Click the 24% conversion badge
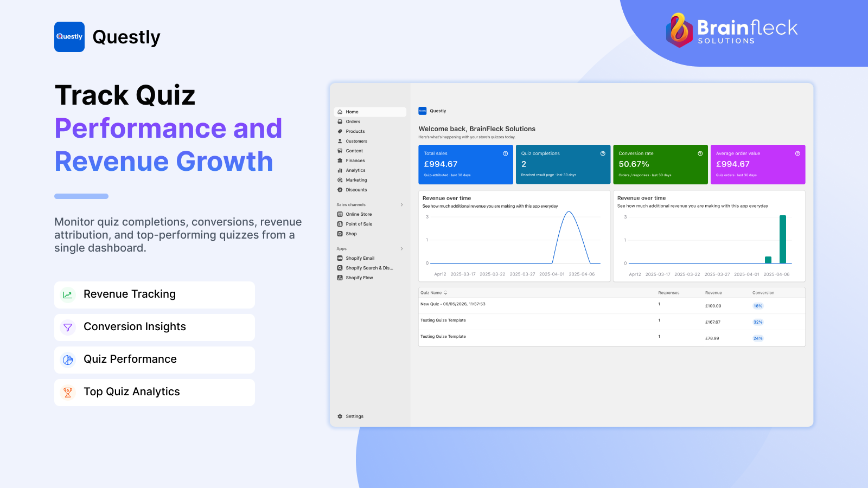868x488 pixels. click(x=758, y=338)
